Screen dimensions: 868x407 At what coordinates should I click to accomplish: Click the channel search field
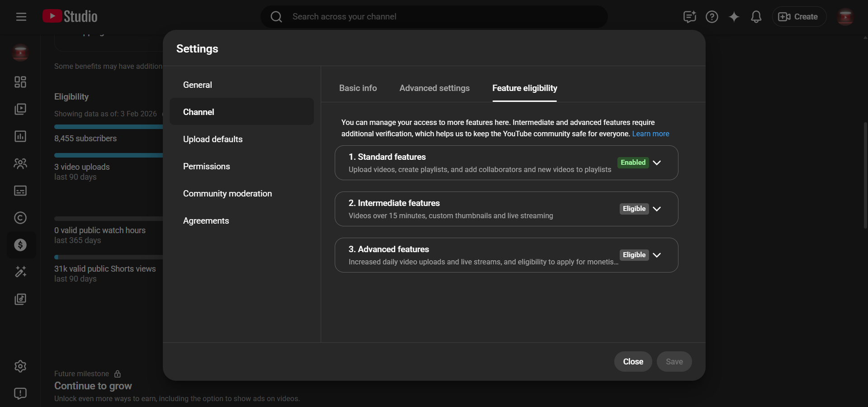[434, 17]
